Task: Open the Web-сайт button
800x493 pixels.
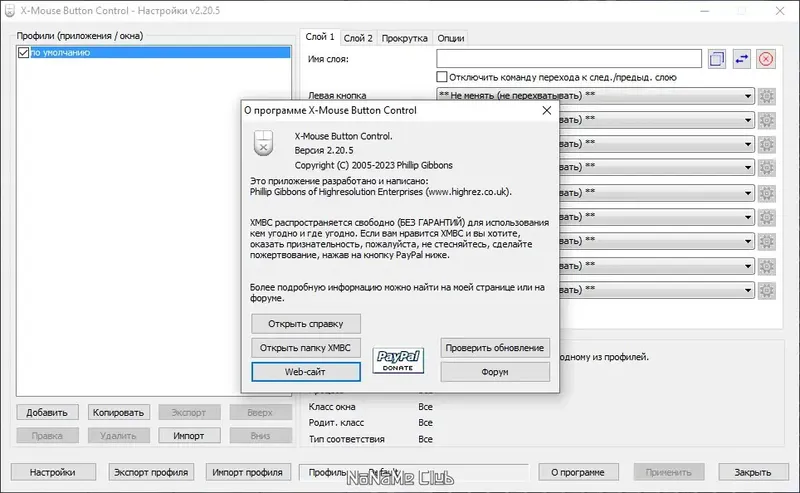Action: (x=306, y=372)
